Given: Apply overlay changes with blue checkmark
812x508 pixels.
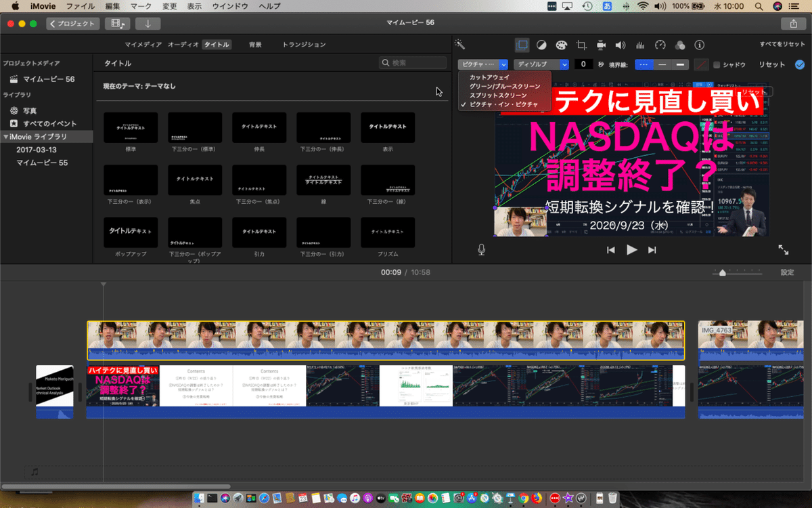Looking at the screenshot, I should coord(800,64).
